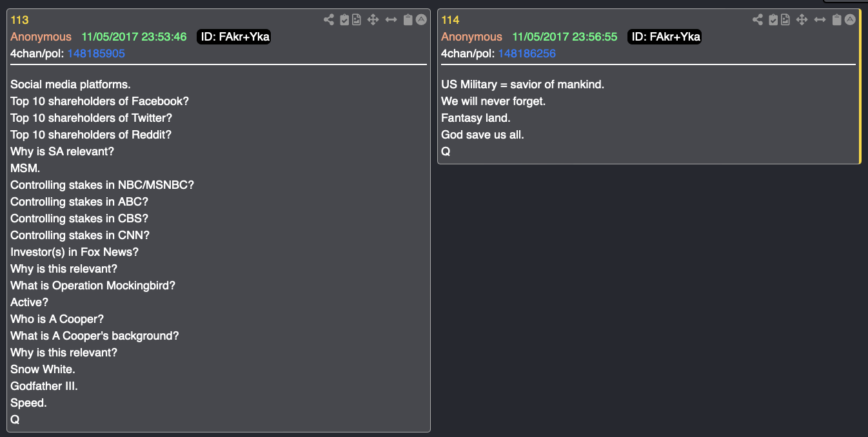Click the Anonymous name on post 114
The height and width of the screenshot is (437, 868).
(471, 37)
